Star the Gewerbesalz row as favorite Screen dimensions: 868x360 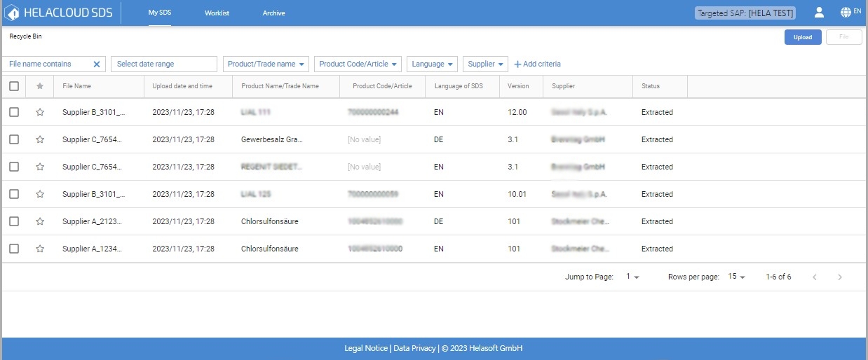(40, 139)
